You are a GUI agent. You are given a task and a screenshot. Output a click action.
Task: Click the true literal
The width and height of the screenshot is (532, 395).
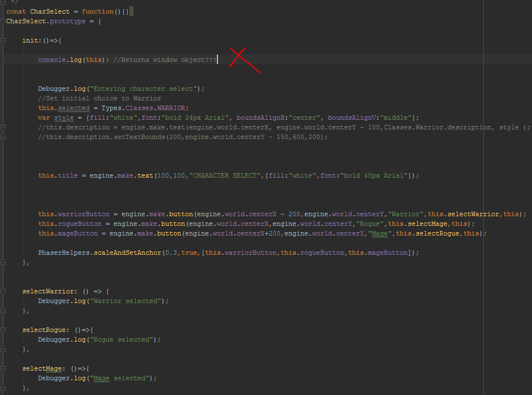pos(189,253)
